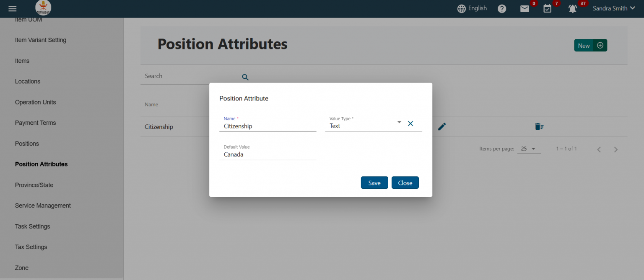The width and height of the screenshot is (644, 280).
Task: Open Sandra Smith user menu
Action: [614, 8]
